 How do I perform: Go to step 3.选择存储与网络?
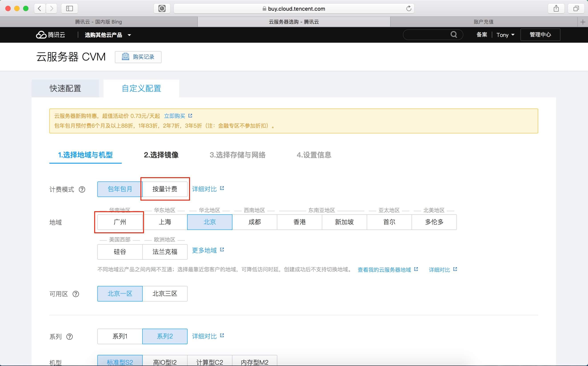click(238, 155)
